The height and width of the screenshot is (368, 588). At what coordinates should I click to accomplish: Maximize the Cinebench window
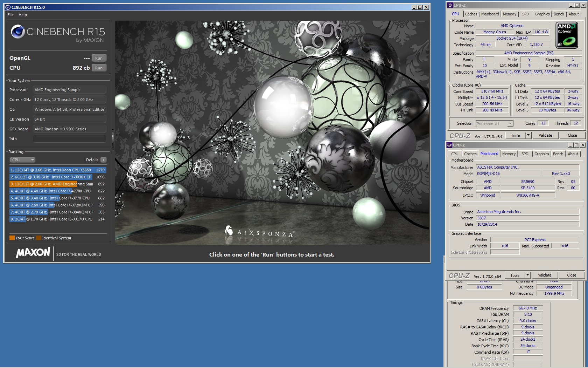click(x=420, y=7)
